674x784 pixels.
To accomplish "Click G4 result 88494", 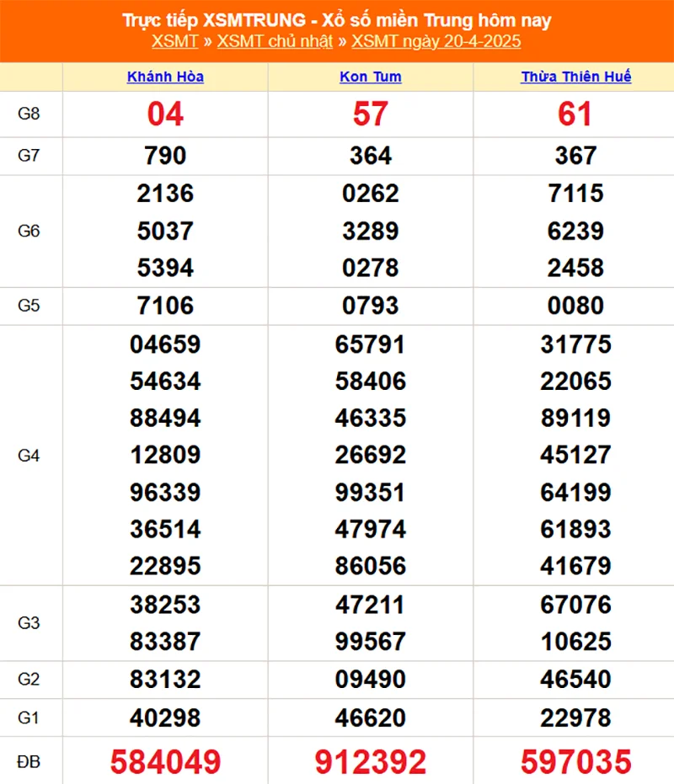I will point(165,418).
